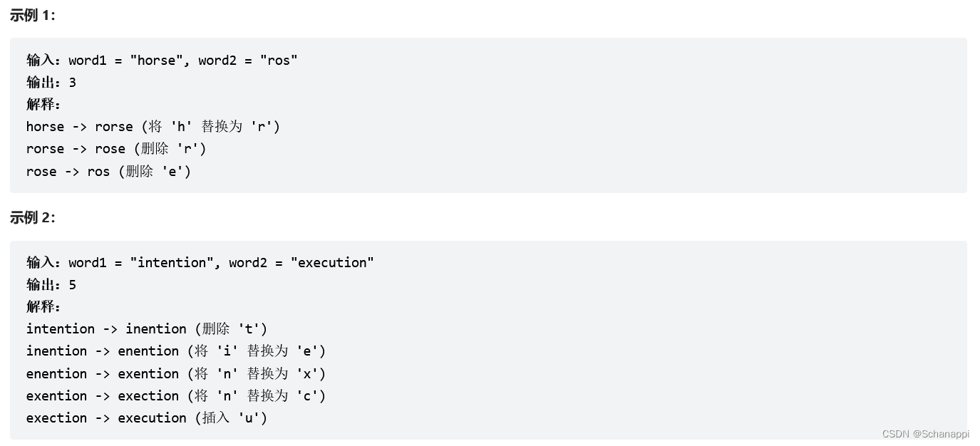Click the line enention -> exention
The image size is (980, 446).
click(176, 374)
